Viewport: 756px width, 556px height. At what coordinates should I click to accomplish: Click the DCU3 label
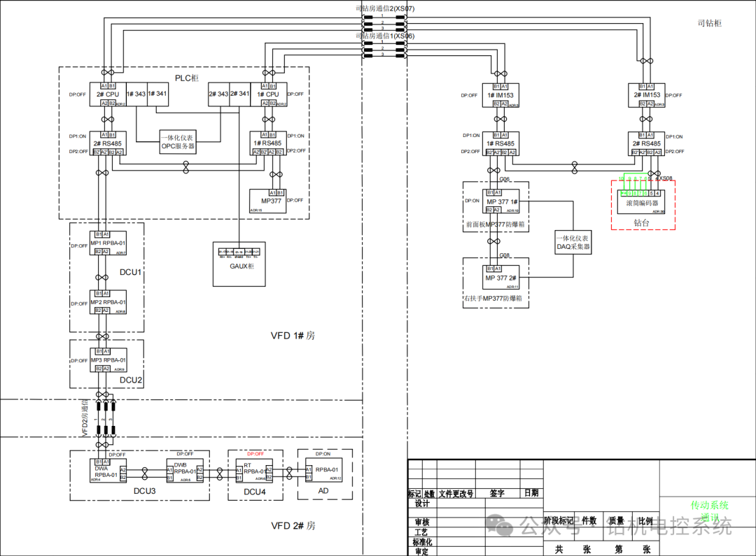(145, 491)
